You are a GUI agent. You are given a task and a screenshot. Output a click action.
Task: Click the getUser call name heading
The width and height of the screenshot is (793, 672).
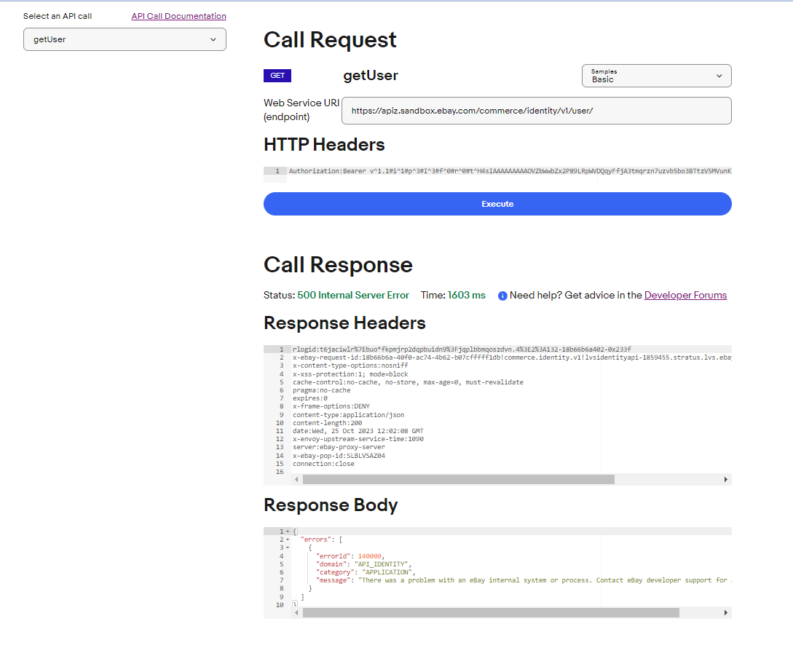(371, 75)
